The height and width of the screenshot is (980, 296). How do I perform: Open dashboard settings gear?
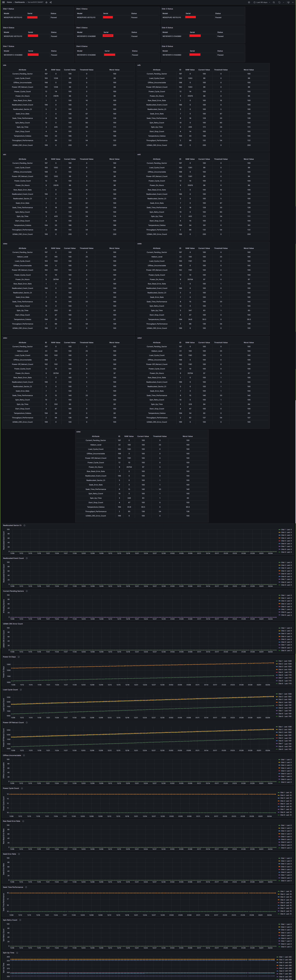pyautogui.click(x=249, y=2)
